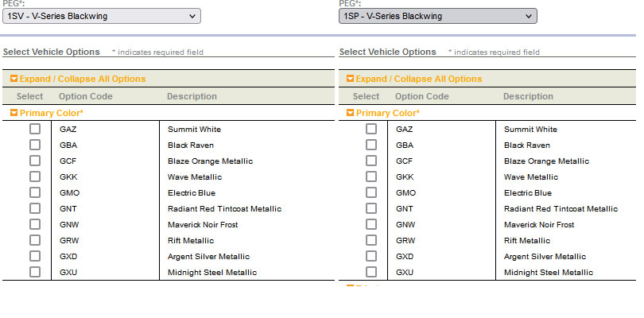644x318 pixels.
Task: Select Black Raven GBA checkbox in 1SP panel
Action: point(371,145)
